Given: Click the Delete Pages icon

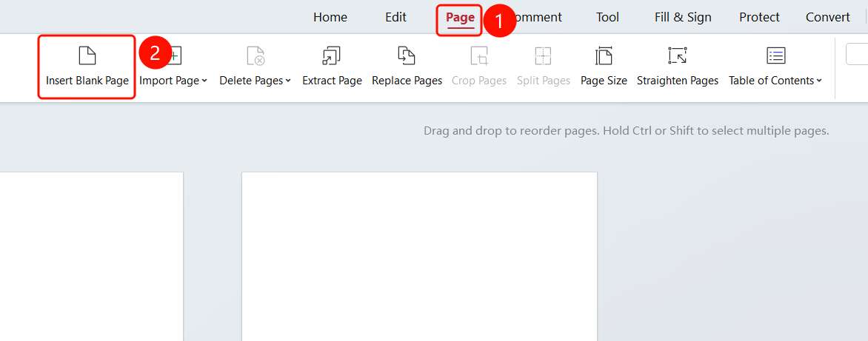Looking at the screenshot, I should [256, 55].
